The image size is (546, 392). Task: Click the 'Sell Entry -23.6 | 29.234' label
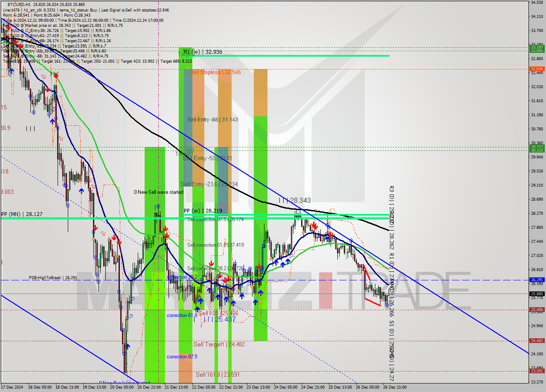point(209,184)
